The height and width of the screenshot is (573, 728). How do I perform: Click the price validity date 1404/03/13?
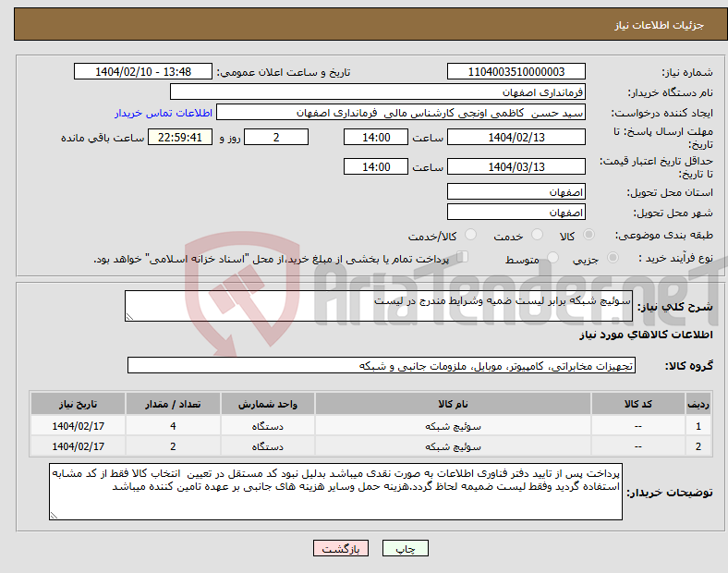coord(516,166)
